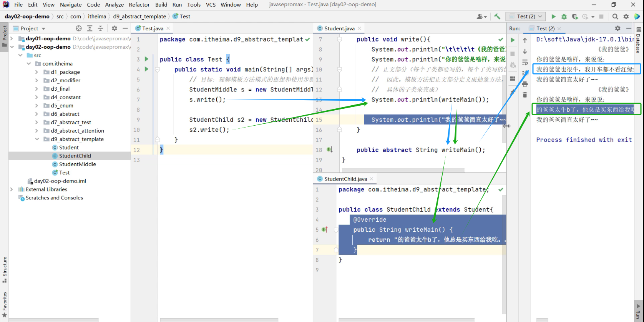The width and height of the screenshot is (644, 322).
Task: Expand the day01-oop-demo module
Action: point(12,38)
